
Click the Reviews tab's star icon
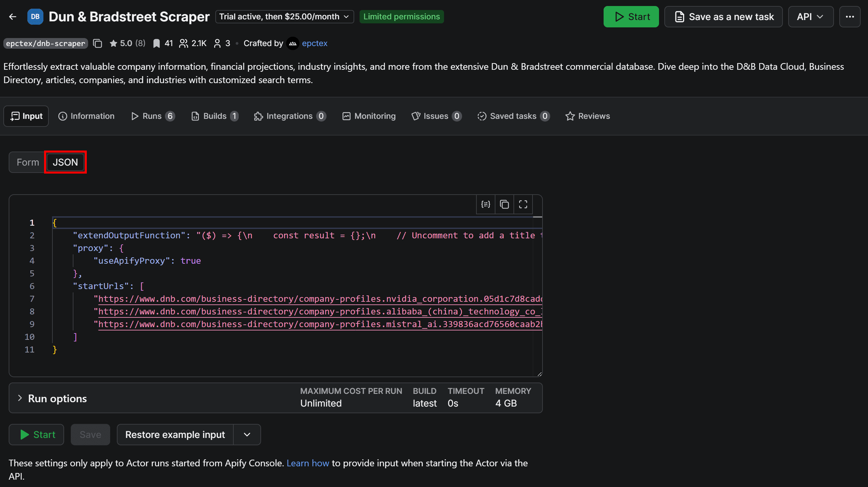click(x=570, y=116)
